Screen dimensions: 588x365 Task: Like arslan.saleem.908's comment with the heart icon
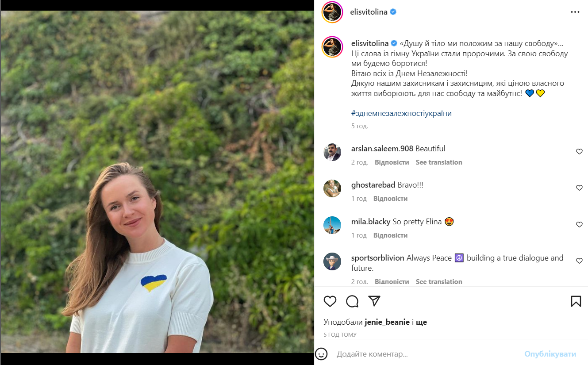point(579,151)
